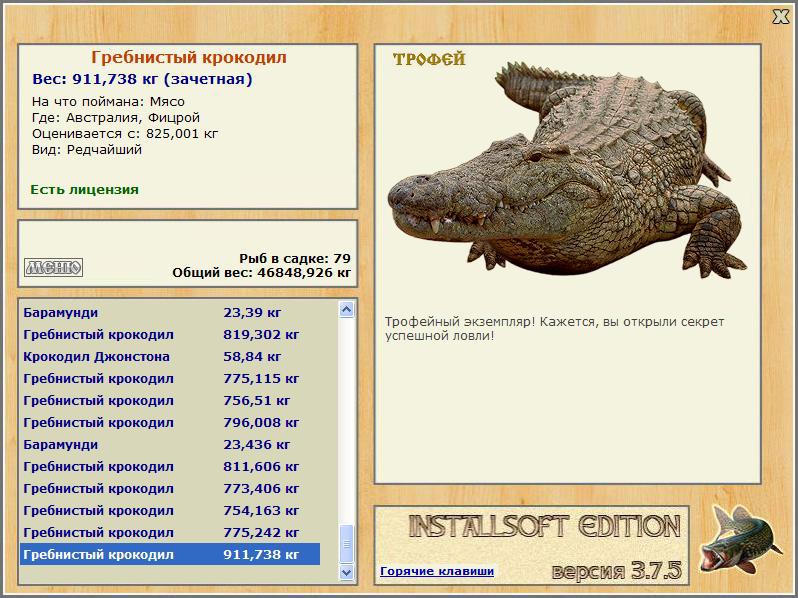Viewport: 798px width, 598px height.
Task: Click Где: Австралия, Фицрой text
Action: 116,118
